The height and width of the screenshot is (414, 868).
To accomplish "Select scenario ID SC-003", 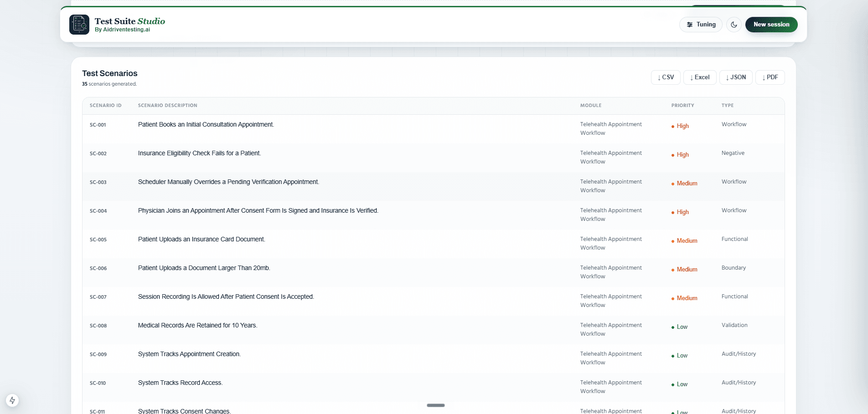I will [98, 182].
